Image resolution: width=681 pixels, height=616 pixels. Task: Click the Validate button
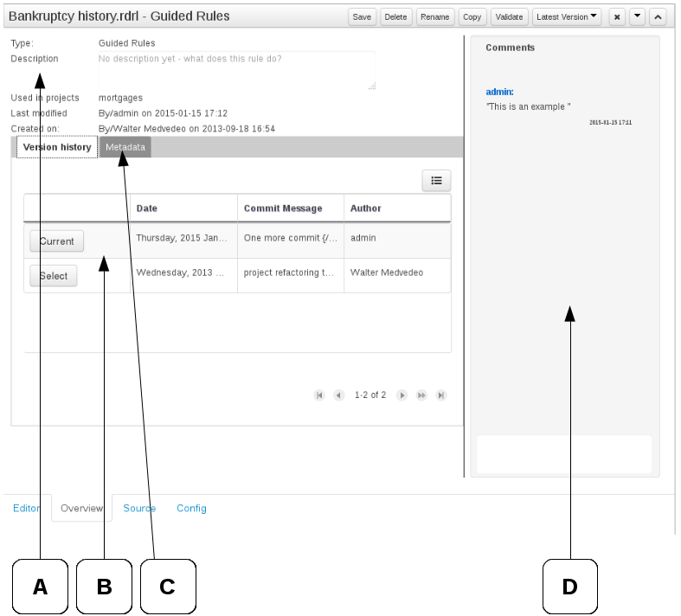tap(509, 16)
